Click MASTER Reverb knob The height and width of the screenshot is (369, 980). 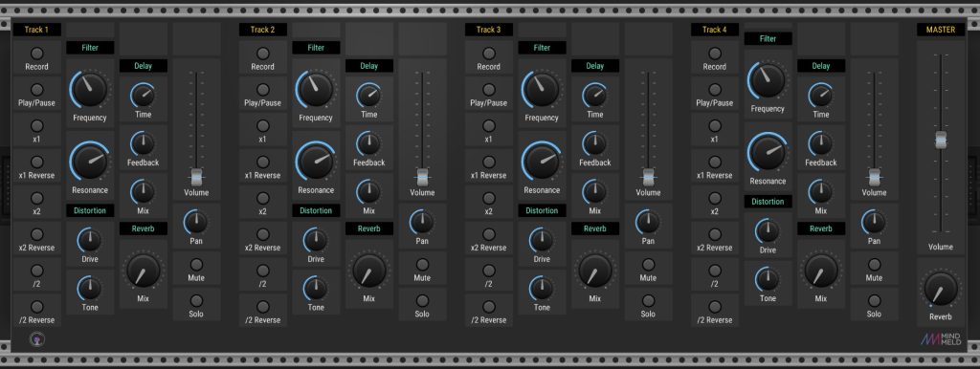coord(941,289)
